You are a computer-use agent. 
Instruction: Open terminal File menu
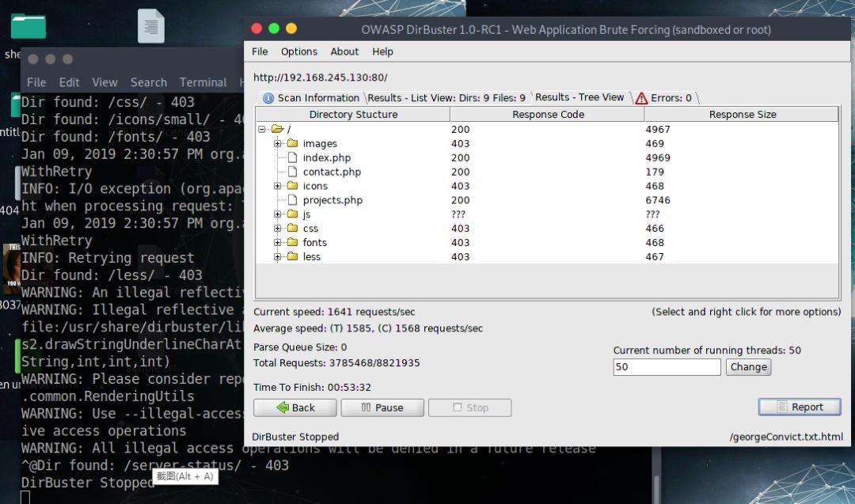[36, 82]
